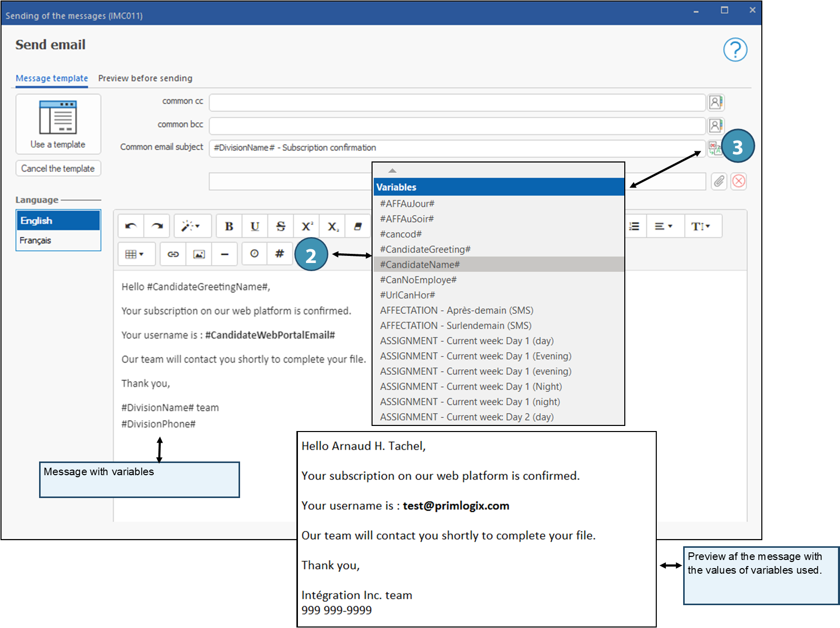The width and height of the screenshot is (840, 628).
Task: Click Cancel the template button
Action: click(x=58, y=169)
